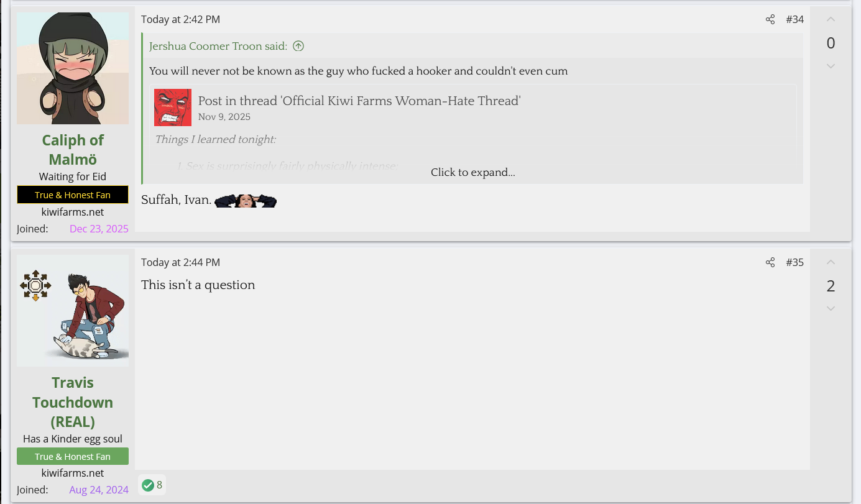Open the green checkmark reactions list on post #35
The height and width of the screenshot is (504, 861).
[x=152, y=485]
